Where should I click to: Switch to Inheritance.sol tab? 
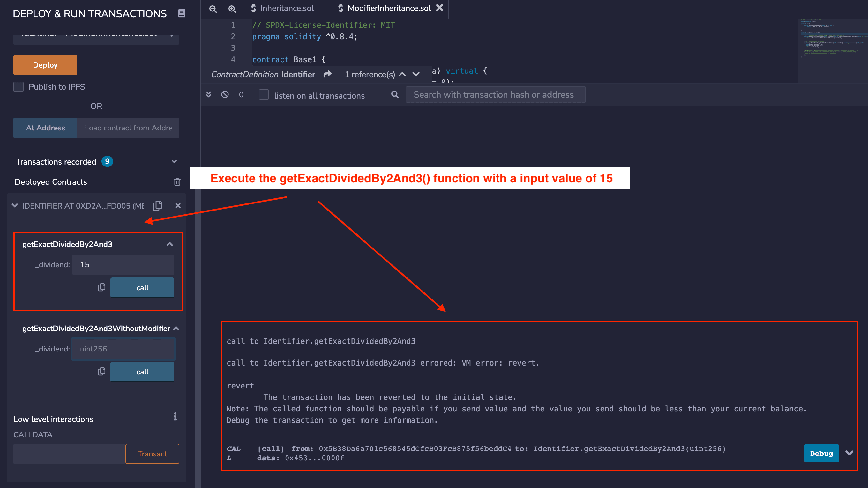point(287,8)
